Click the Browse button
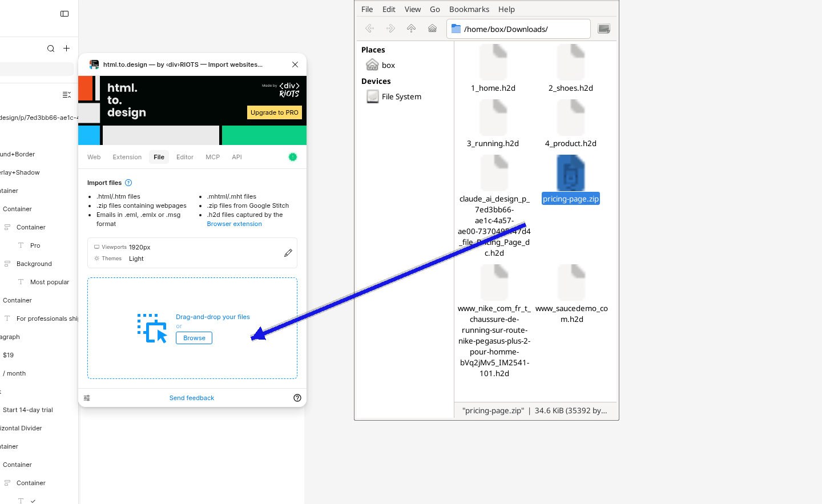This screenshot has width=822, height=504. coord(194,338)
